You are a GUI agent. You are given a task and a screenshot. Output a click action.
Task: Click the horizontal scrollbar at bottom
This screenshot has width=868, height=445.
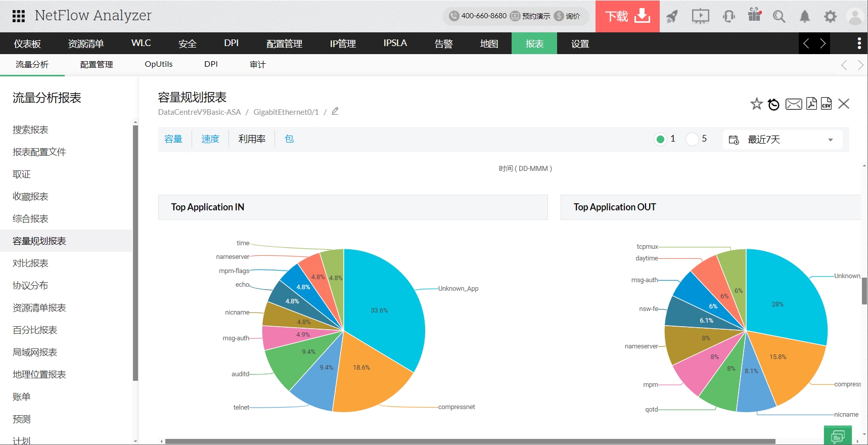pos(470,441)
